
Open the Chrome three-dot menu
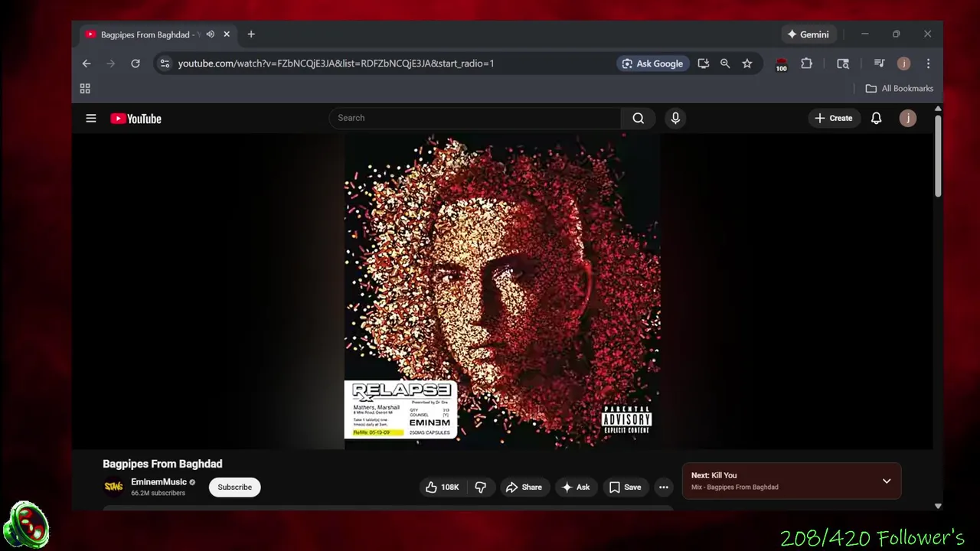tap(928, 64)
